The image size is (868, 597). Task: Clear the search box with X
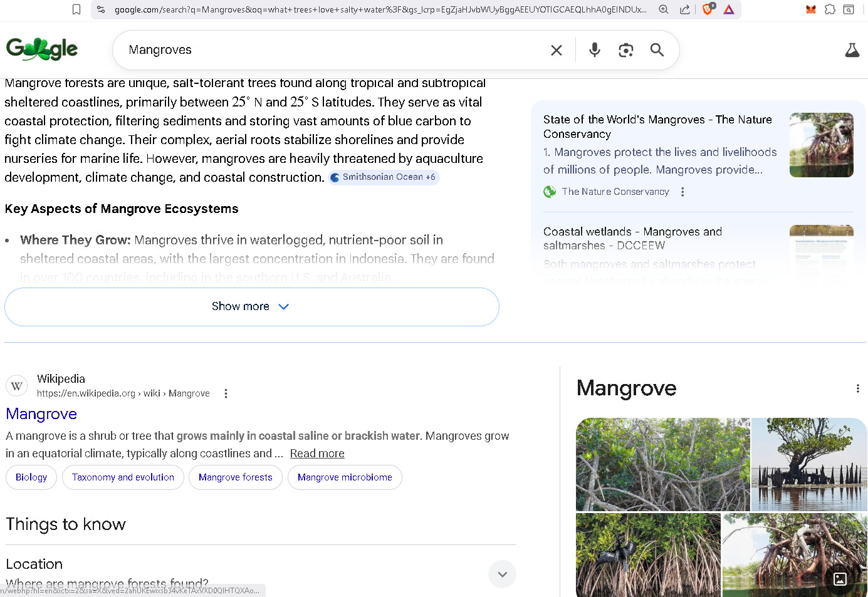pyautogui.click(x=557, y=50)
